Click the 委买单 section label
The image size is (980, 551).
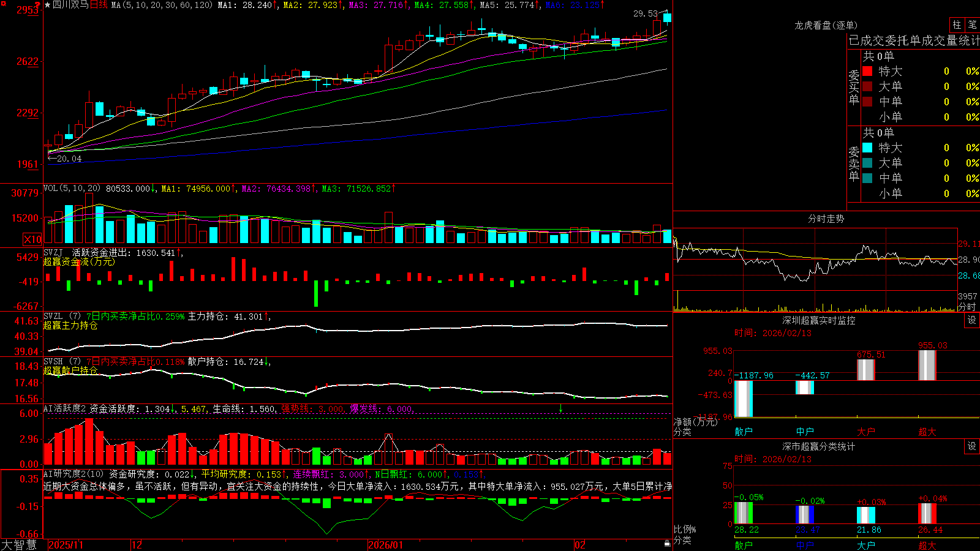854,88
